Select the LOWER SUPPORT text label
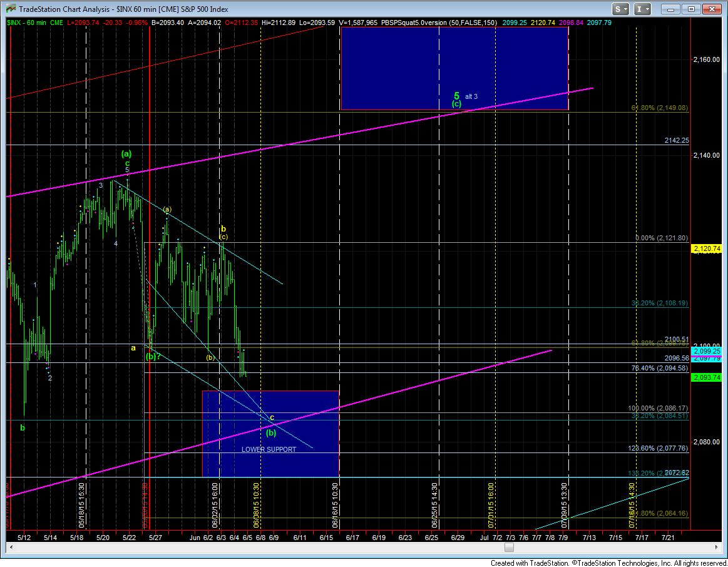 pos(269,449)
